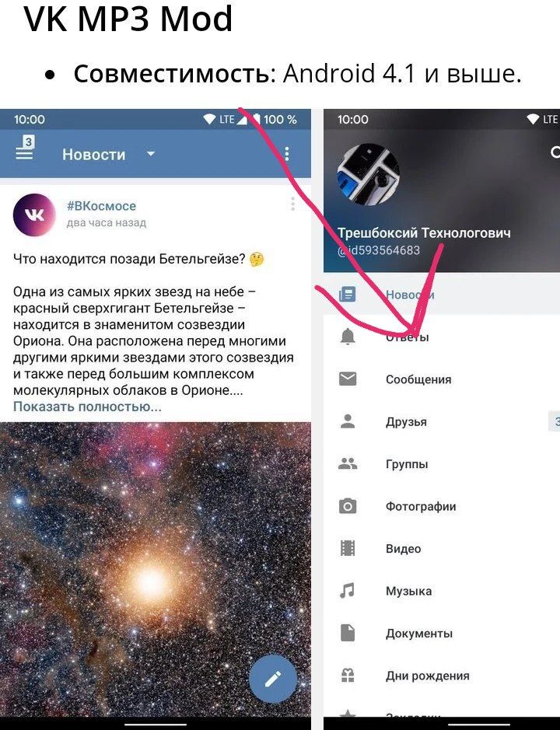Open Фотографии camera icon
The image size is (560, 730).
(348, 506)
